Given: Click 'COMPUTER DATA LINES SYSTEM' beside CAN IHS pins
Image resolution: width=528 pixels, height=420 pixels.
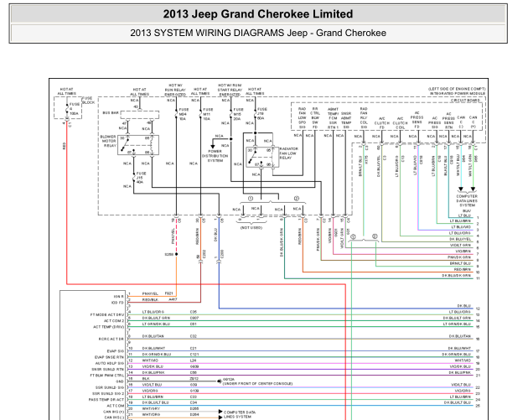Looking at the screenshot, I should pos(240,414).
